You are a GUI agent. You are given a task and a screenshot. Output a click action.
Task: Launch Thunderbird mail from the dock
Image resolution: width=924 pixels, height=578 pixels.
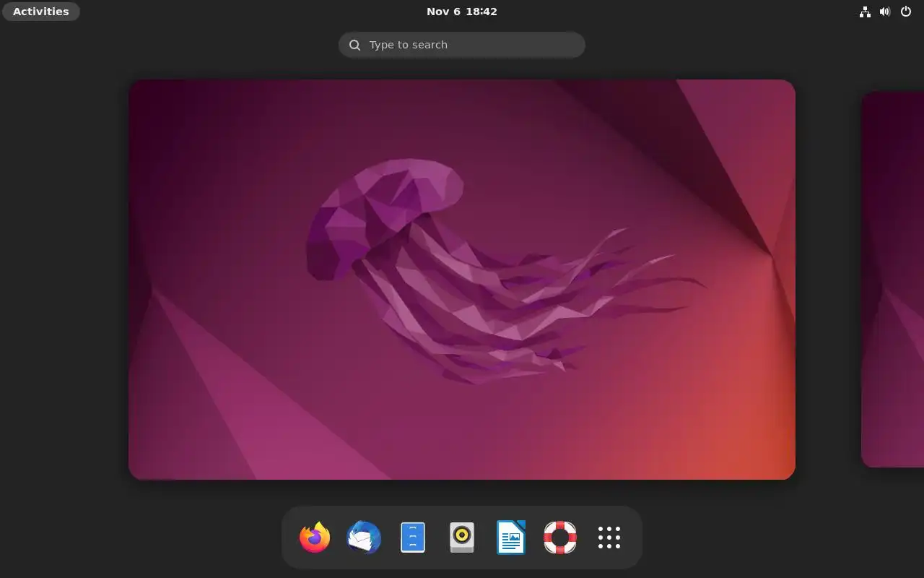[x=364, y=538]
